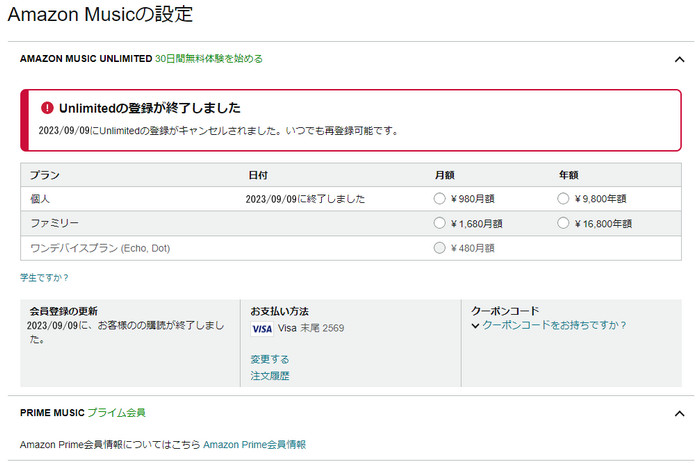Choose the ファミリー ¥1,680 monthly radio
The image size is (700, 467).
tap(439, 223)
